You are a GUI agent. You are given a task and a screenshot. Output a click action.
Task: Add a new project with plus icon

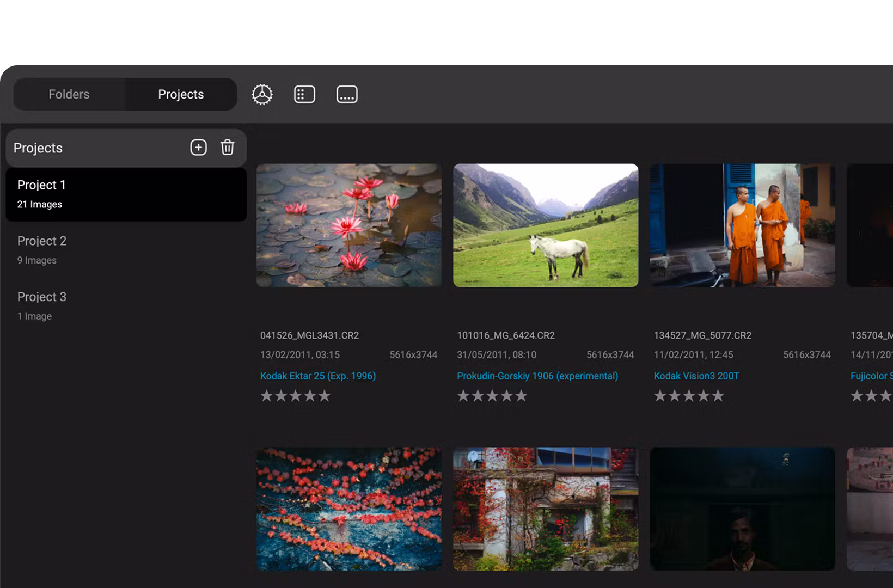tap(198, 148)
